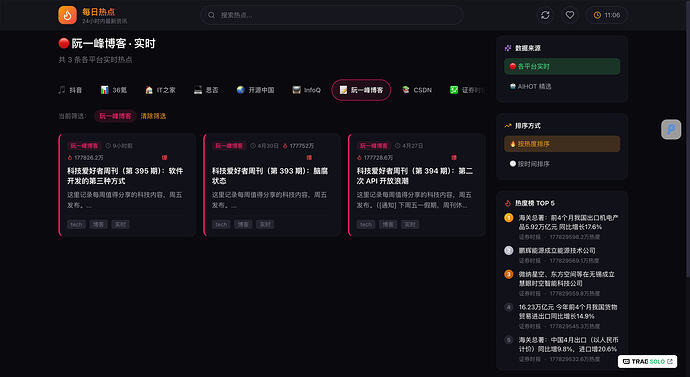Switch to the 证券时报 platform tab

(x=467, y=90)
